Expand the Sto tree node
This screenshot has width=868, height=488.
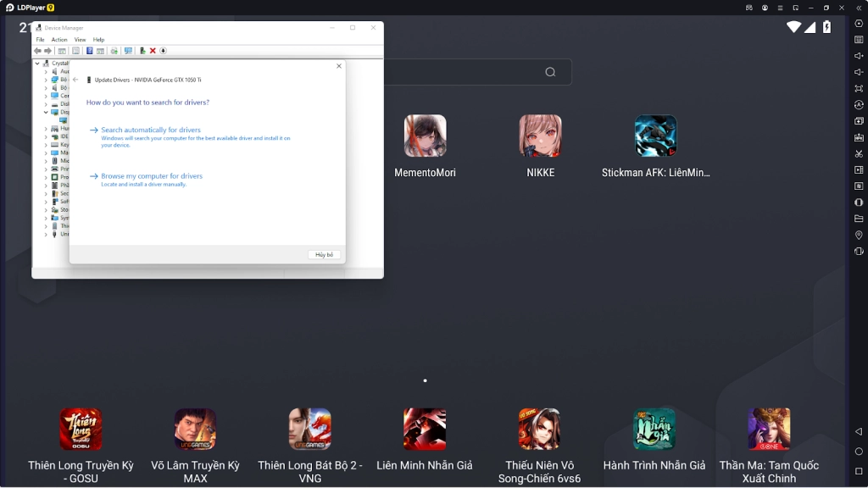click(x=46, y=210)
